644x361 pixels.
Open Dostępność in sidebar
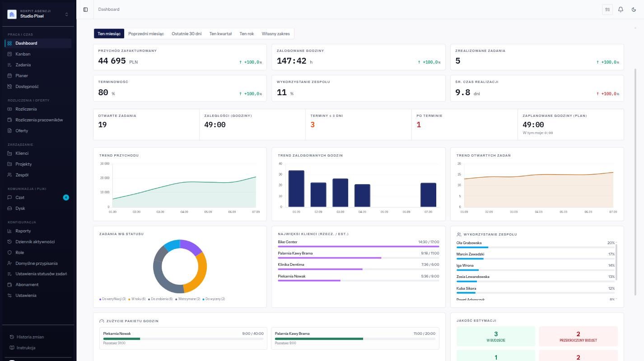pyautogui.click(x=38, y=87)
